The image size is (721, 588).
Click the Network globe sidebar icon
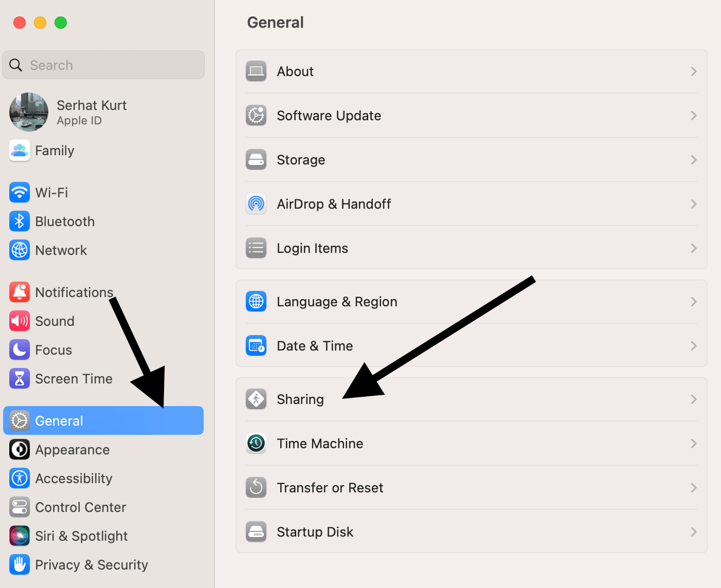click(x=20, y=250)
